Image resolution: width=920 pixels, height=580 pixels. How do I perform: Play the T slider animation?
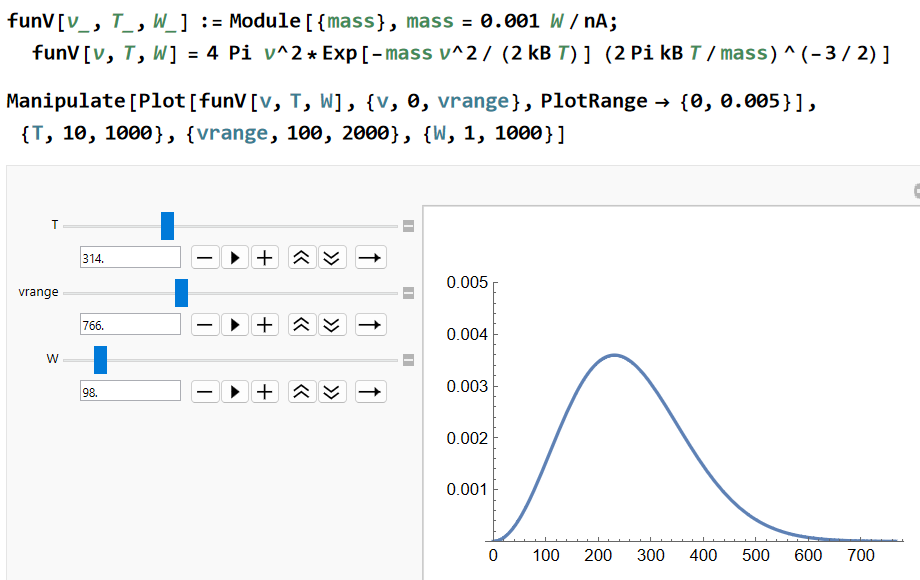[x=235, y=257]
